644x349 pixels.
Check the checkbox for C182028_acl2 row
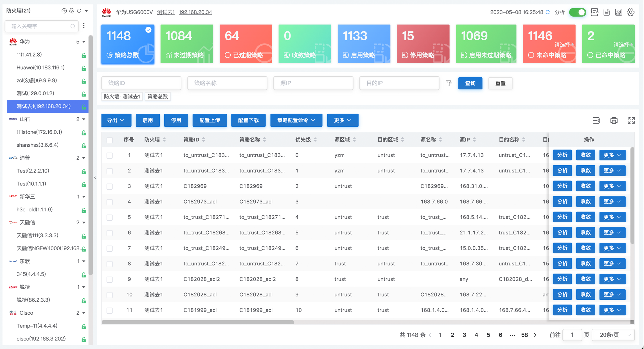pos(110,279)
